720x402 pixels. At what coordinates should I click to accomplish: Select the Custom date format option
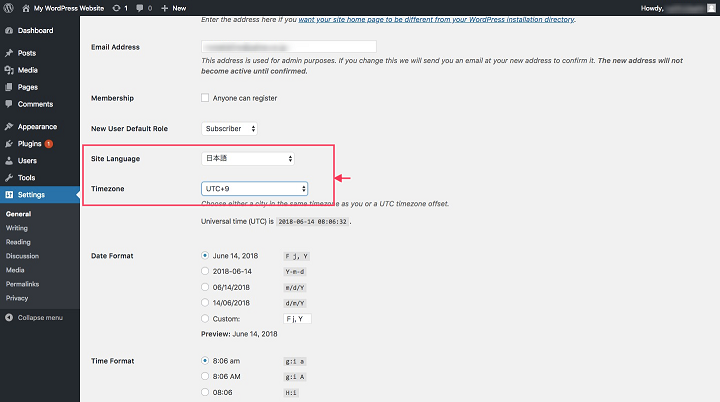205,318
